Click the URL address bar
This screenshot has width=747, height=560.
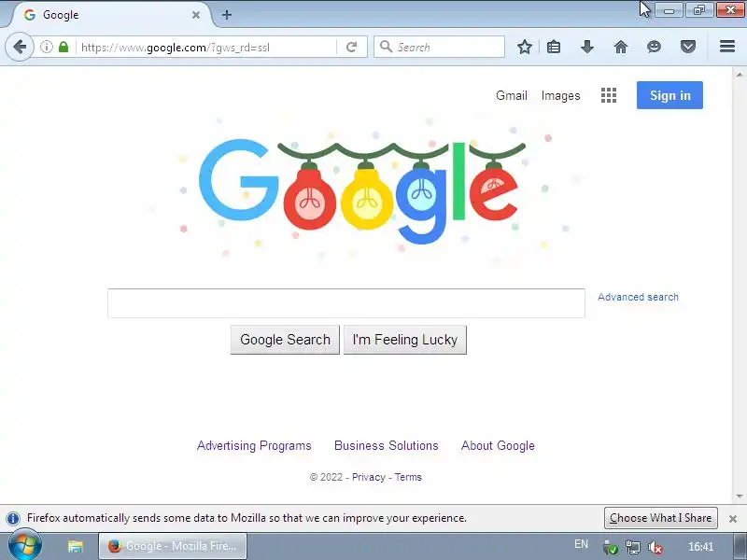(207, 47)
